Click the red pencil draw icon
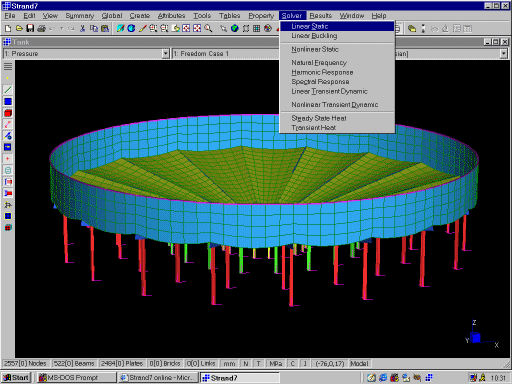 (142, 29)
